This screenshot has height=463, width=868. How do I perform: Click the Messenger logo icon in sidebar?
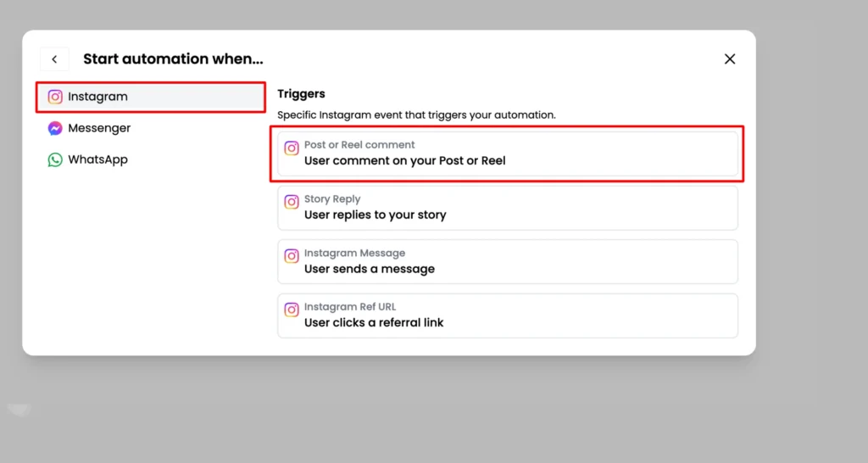click(x=55, y=129)
